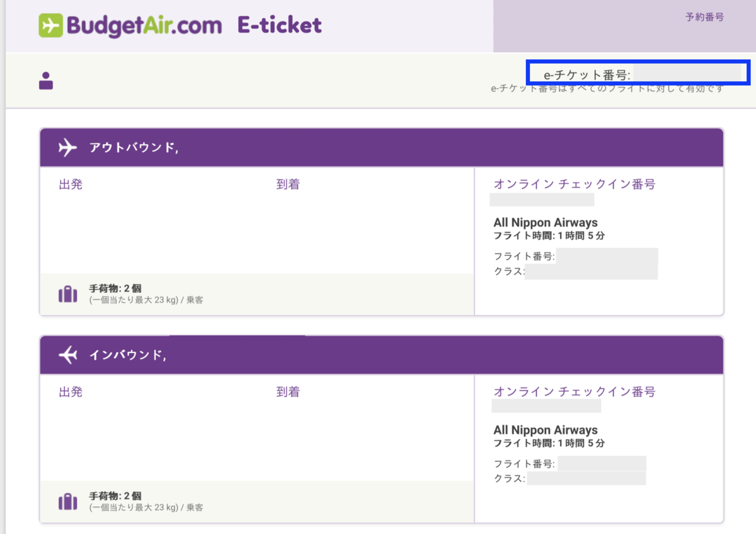
Task: Click 出発 label in outbound section
Action: pos(71,185)
